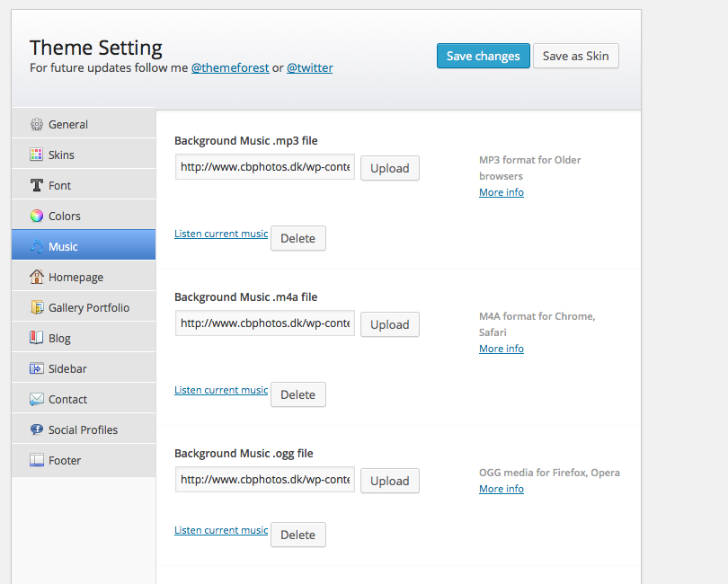
Task: Delete the .m4a background music file
Action: [x=297, y=394]
